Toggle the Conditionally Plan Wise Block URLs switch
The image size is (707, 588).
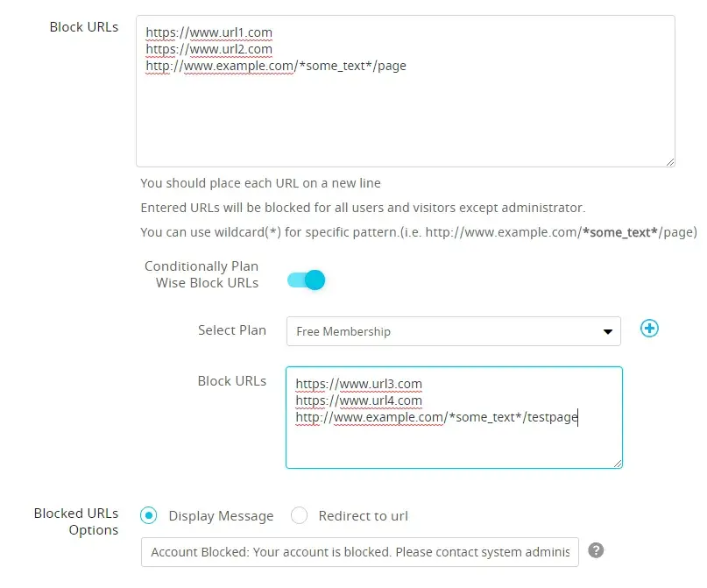[307, 280]
